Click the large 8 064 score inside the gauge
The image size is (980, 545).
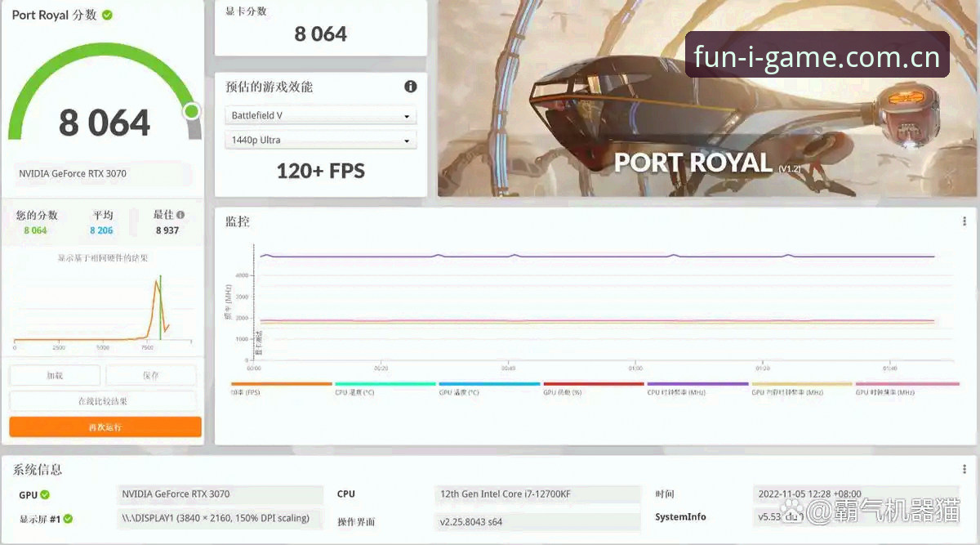[105, 123]
